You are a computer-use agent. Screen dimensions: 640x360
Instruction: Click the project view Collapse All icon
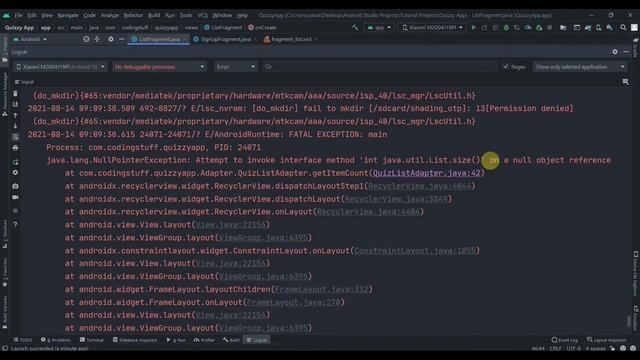click(x=97, y=39)
